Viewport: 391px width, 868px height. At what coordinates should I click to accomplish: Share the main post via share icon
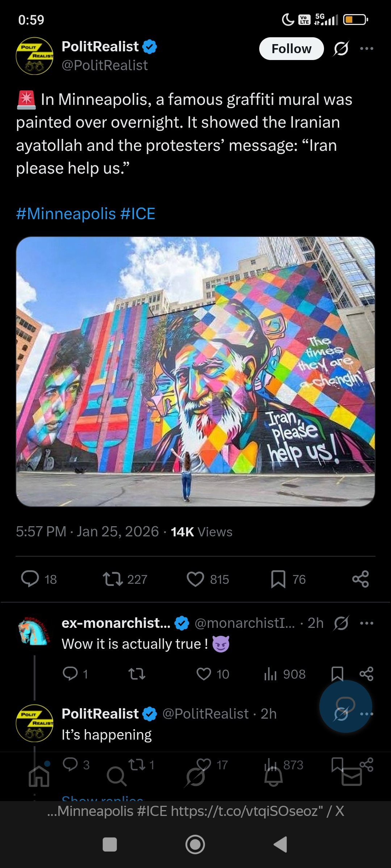tap(361, 579)
